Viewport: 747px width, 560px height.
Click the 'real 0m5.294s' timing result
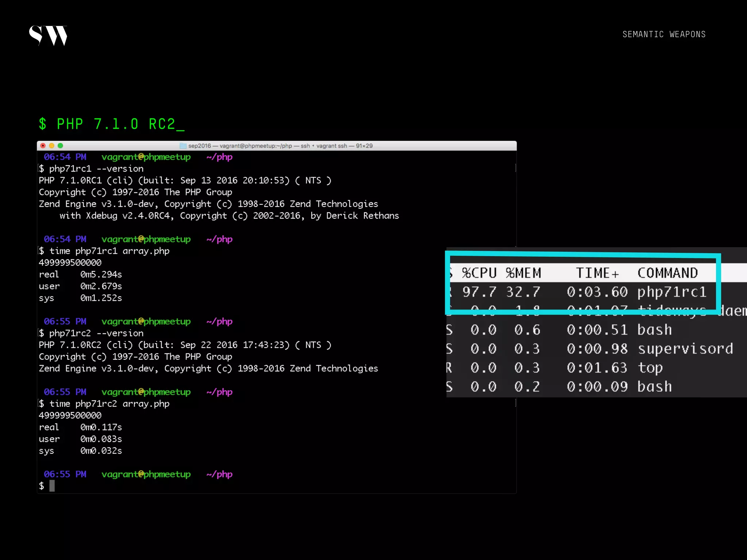click(80, 275)
